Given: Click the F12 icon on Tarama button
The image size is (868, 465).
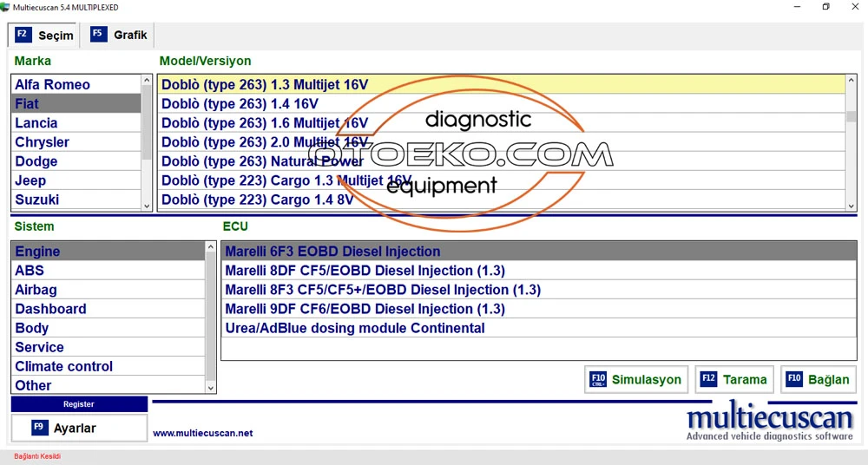Looking at the screenshot, I should [x=708, y=379].
